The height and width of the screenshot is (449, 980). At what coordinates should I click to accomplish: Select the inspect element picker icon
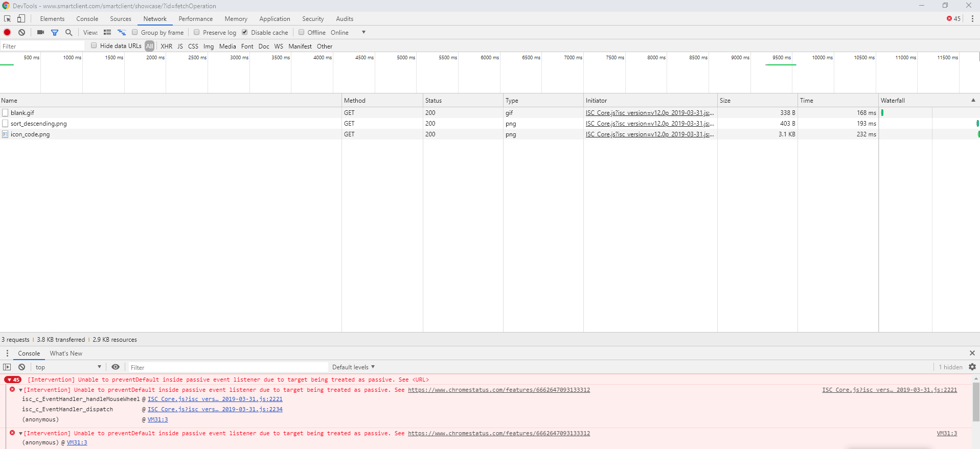pyautogui.click(x=8, y=19)
